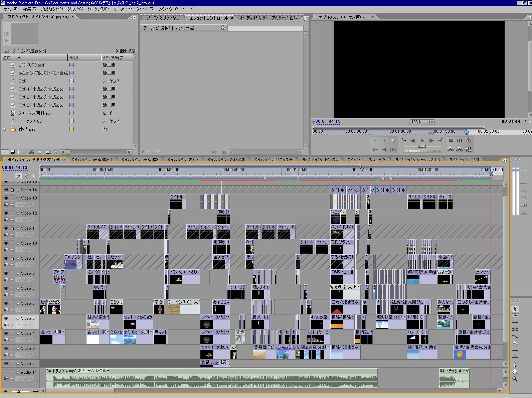The height and width of the screenshot is (398, 532).
Task: Select the Hand tool
Action: pos(515,372)
